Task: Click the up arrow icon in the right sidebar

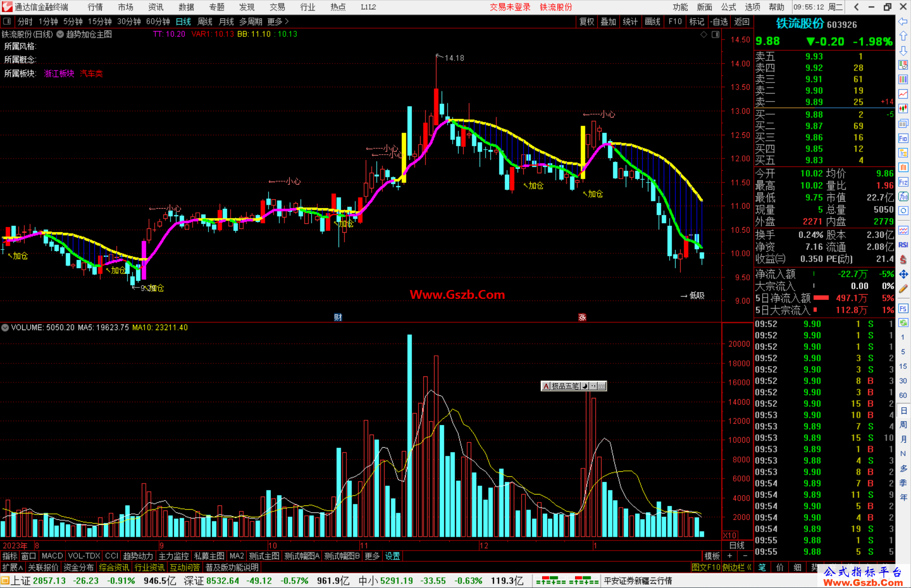Action: [903, 36]
